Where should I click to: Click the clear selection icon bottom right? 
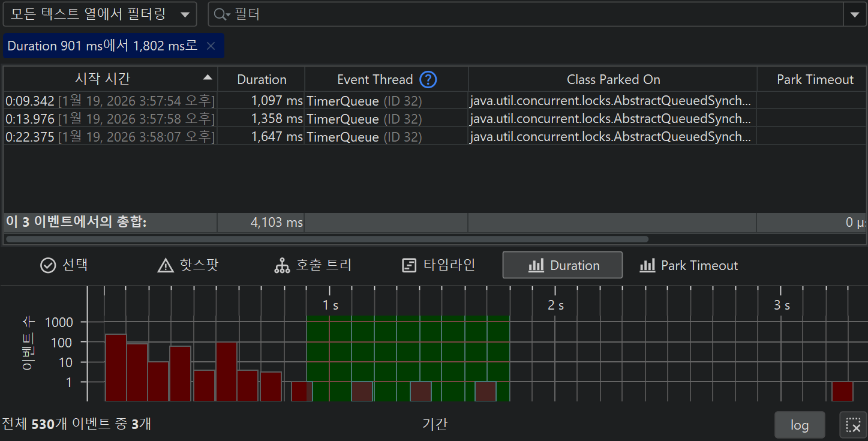(x=853, y=425)
